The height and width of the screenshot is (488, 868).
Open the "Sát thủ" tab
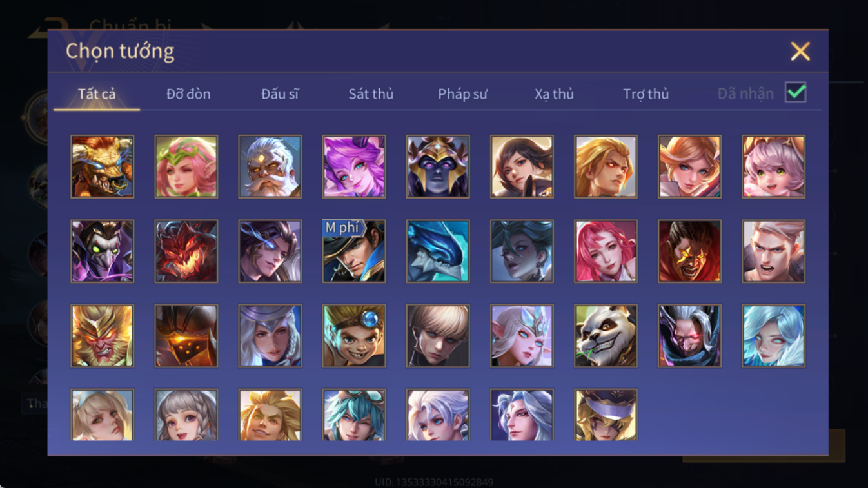point(371,94)
